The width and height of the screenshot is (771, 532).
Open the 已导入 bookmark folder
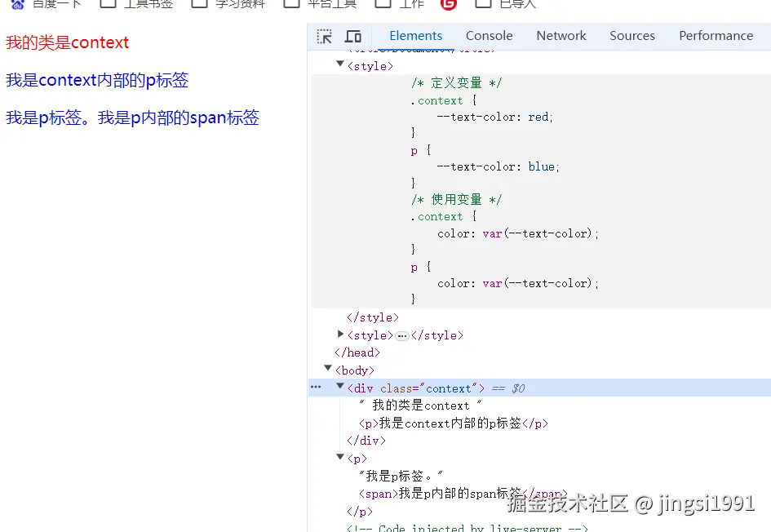tap(506, 4)
